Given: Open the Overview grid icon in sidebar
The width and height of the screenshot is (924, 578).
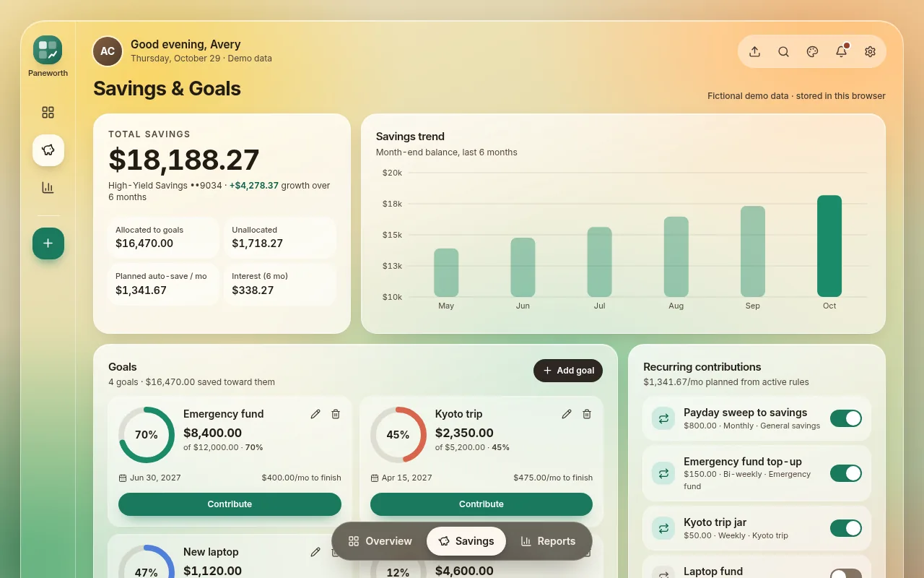Looking at the screenshot, I should pos(48,113).
